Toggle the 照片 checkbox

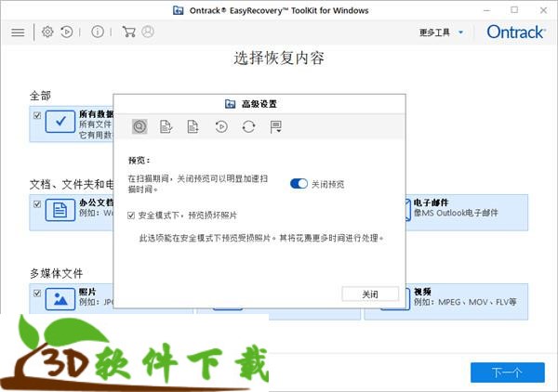coord(37,294)
